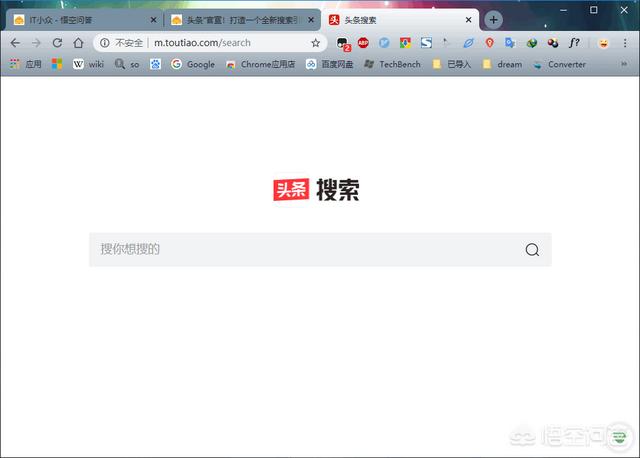Open the emoji face profile icon
The width and height of the screenshot is (640, 458).
coord(603,43)
